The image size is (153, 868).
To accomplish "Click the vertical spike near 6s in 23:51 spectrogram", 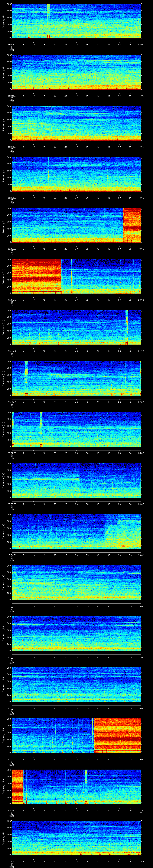I will pyautogui.click(x=26, y=378).
